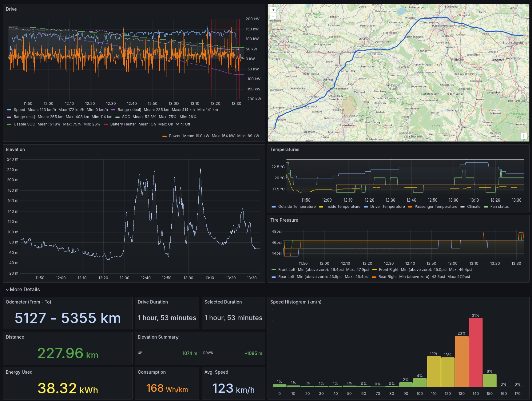Click the Rear Right tire legend marker
This screenshot has height=401, width=532.
(374, 276)
